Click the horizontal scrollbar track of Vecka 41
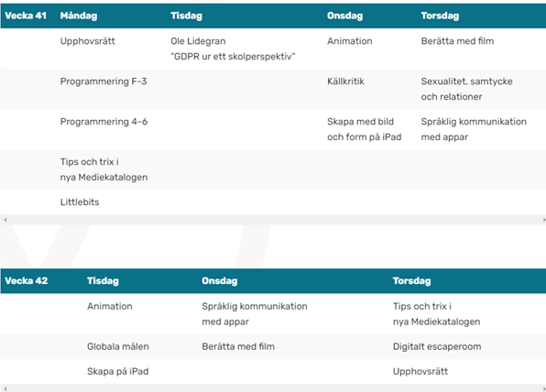 point(275,220)
